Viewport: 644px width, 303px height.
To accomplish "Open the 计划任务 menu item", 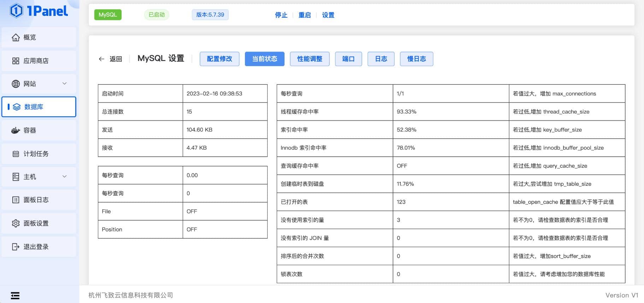I will pyautogui.click(x=39, y=153).
